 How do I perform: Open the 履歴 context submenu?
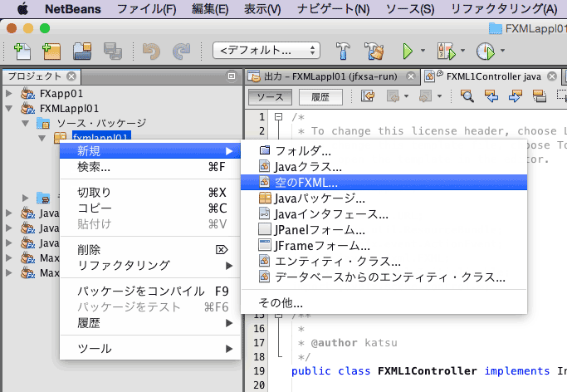[x=150, y=323]
